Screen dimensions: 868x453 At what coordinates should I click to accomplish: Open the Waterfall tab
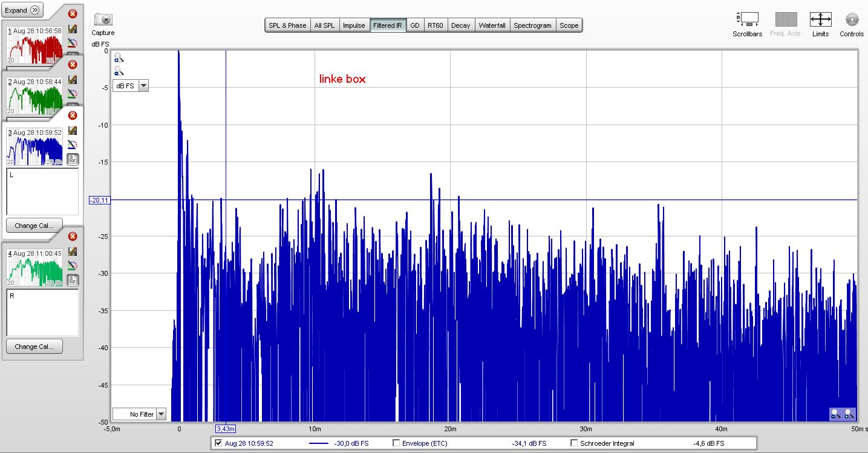(492, 25)
